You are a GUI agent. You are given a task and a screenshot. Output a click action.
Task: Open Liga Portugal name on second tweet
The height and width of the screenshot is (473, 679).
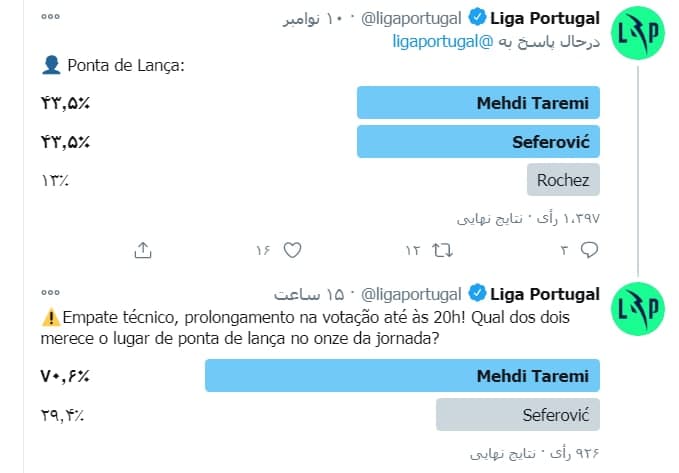[545, 294]
